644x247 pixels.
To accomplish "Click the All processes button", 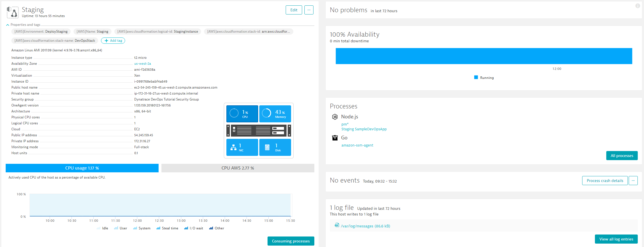I will 622,156.
